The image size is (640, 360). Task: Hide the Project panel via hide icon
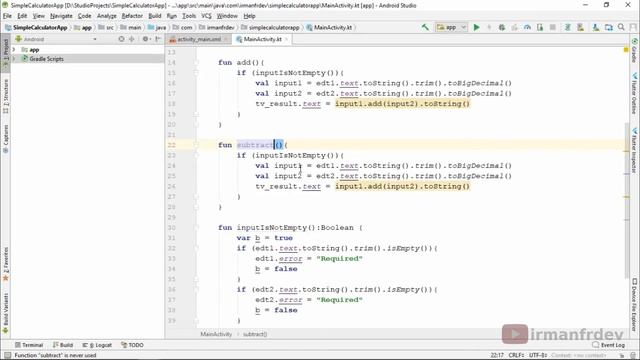158,39
